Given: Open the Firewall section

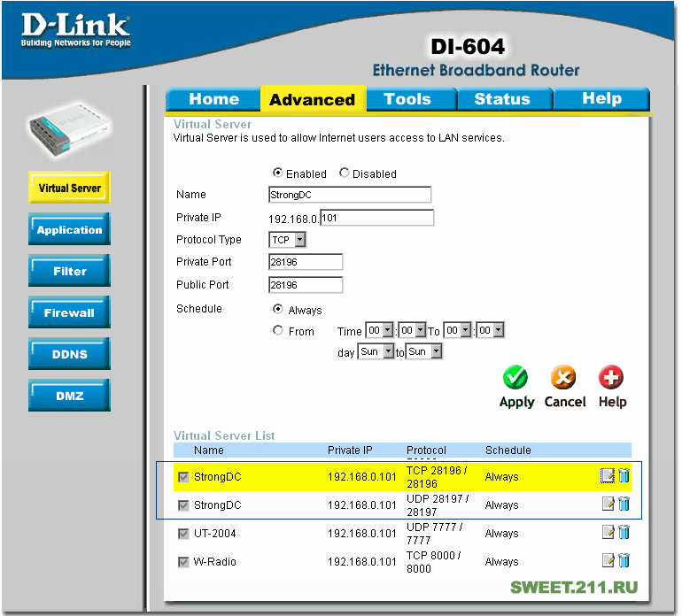Looking at the screenshot, I should tap(70, 312).
